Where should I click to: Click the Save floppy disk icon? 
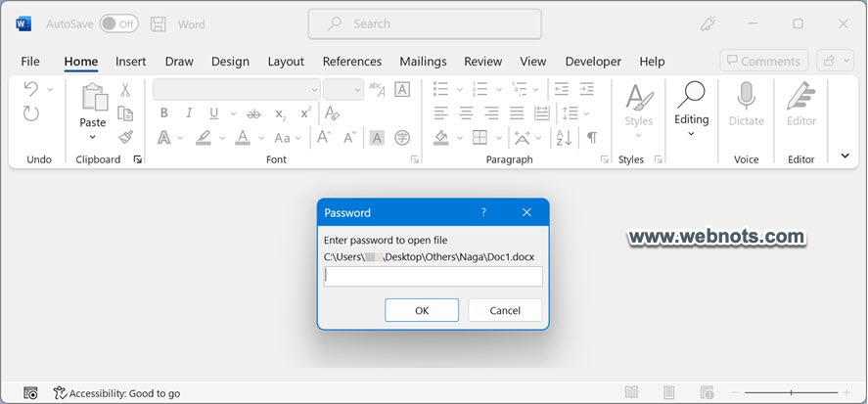(159, 23)
